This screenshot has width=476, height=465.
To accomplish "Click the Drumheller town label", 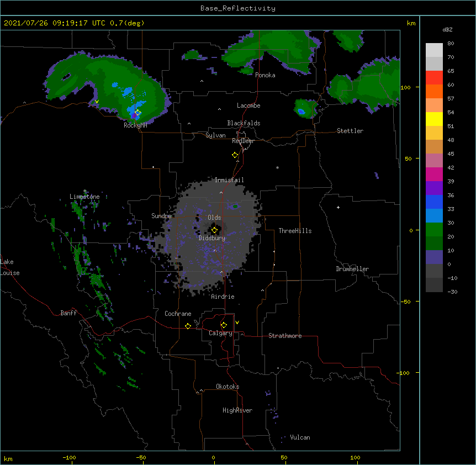I will (352, 269).
